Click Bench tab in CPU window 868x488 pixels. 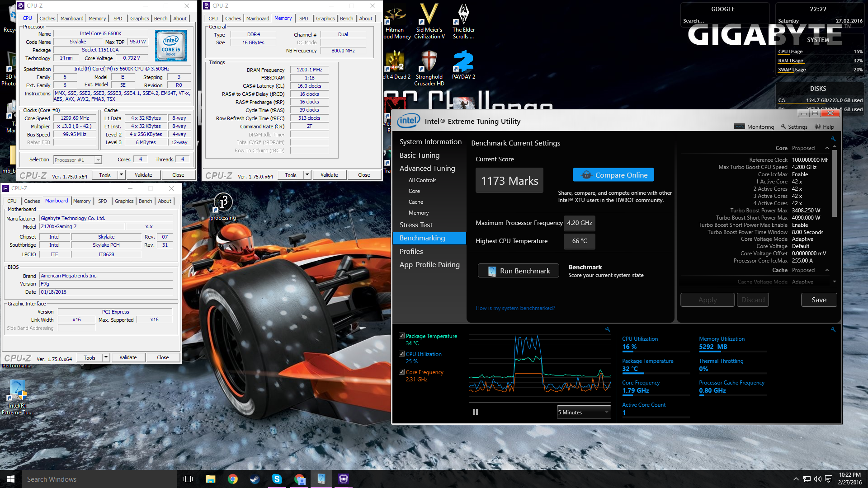[x=160, y=19]
